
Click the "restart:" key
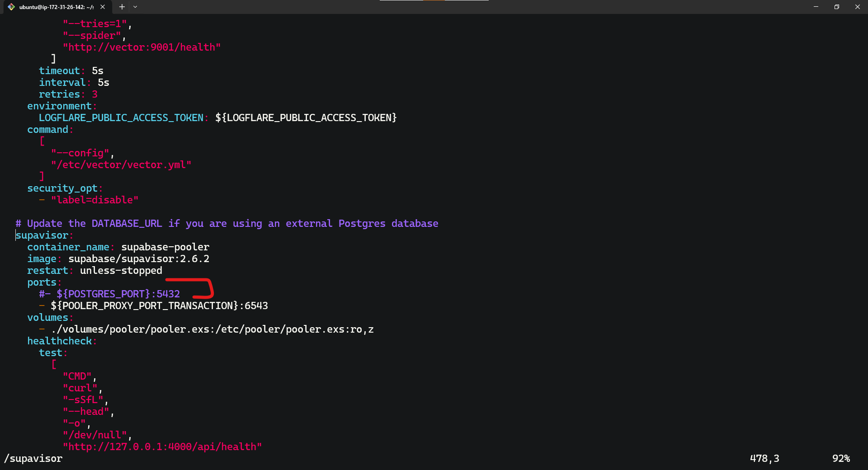pyautogui.click(x=50, y=271)
